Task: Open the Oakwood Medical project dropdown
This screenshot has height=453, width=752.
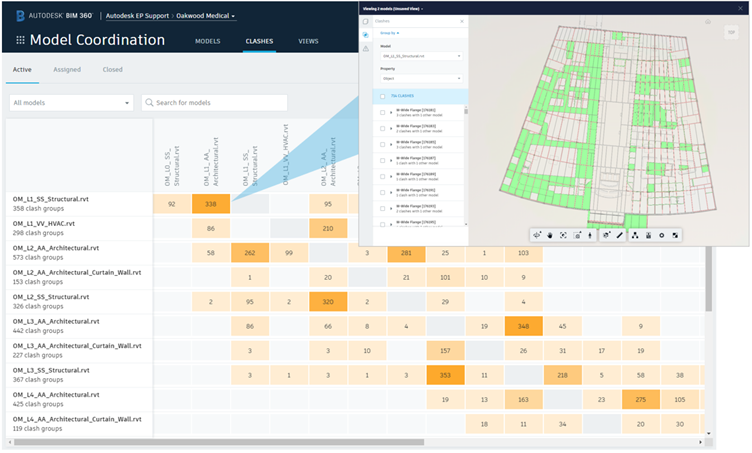Action: pyautogui.click(x=206, y=16)
